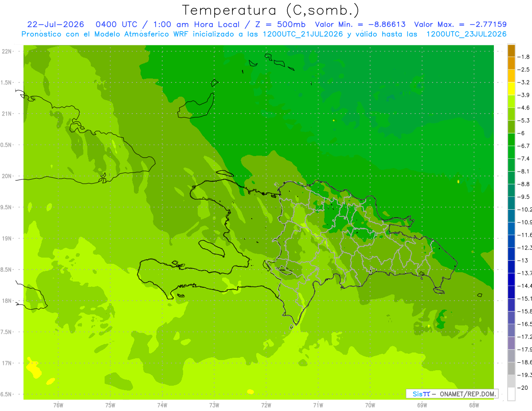
Task: Click the "17N" latitude axis label
Action: coord(7,364)
